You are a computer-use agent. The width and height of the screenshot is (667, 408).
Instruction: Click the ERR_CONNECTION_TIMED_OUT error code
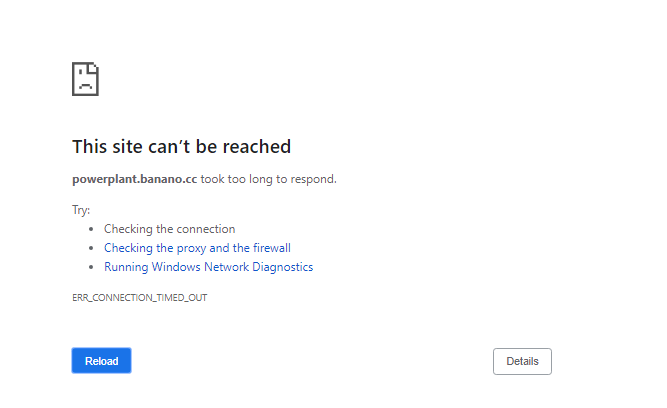pos(139,297)
